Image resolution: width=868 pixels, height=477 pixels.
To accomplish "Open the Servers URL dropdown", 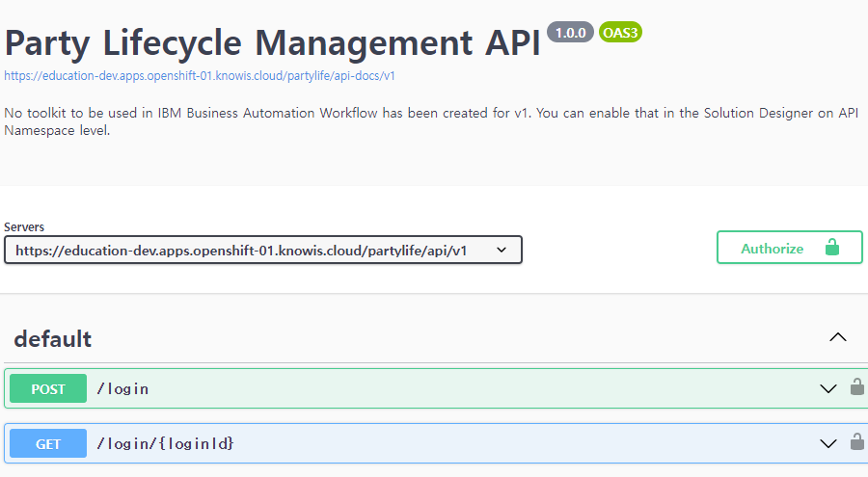I will pos(263,250).
